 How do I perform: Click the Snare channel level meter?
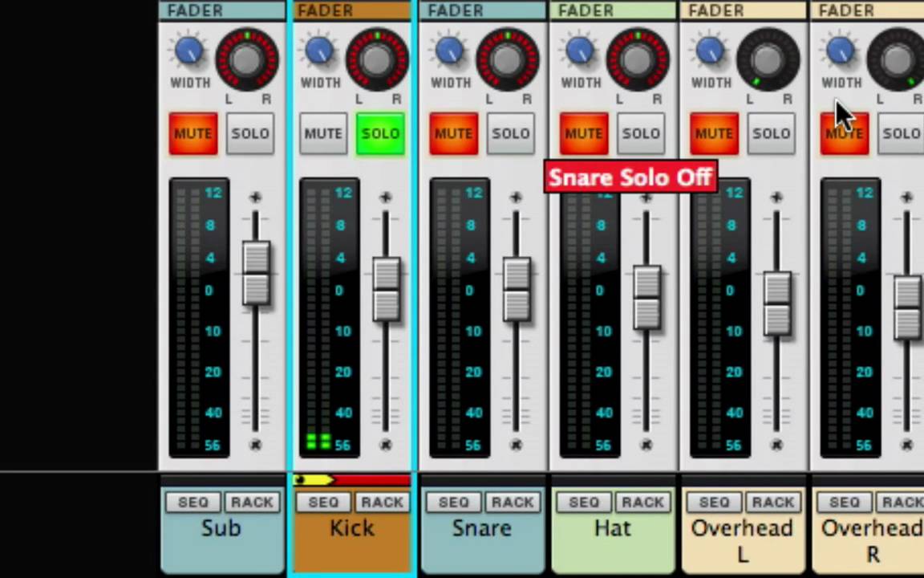pos(460,318)
